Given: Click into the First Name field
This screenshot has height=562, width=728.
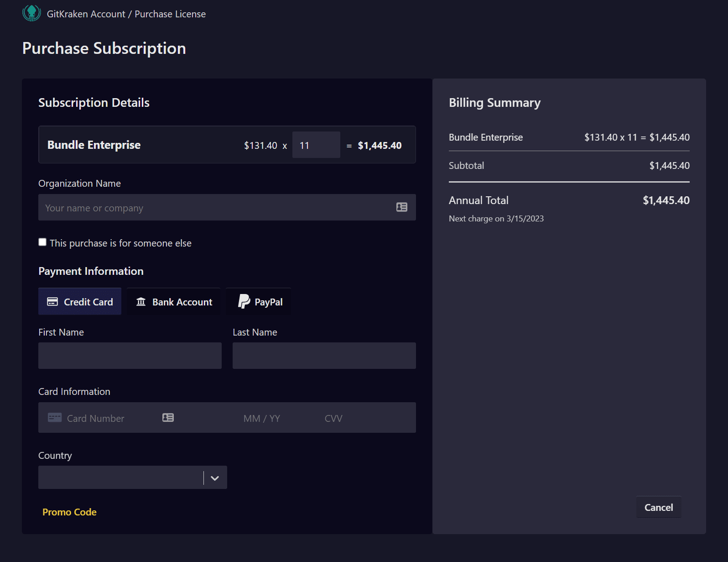Looking at the screenshot, I should tap(130, 356).
